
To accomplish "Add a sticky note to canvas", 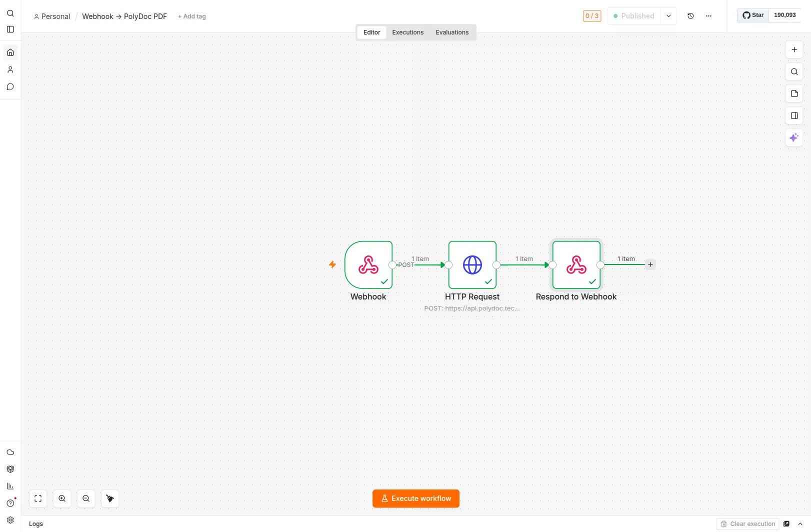I will (x=794, y=93).
